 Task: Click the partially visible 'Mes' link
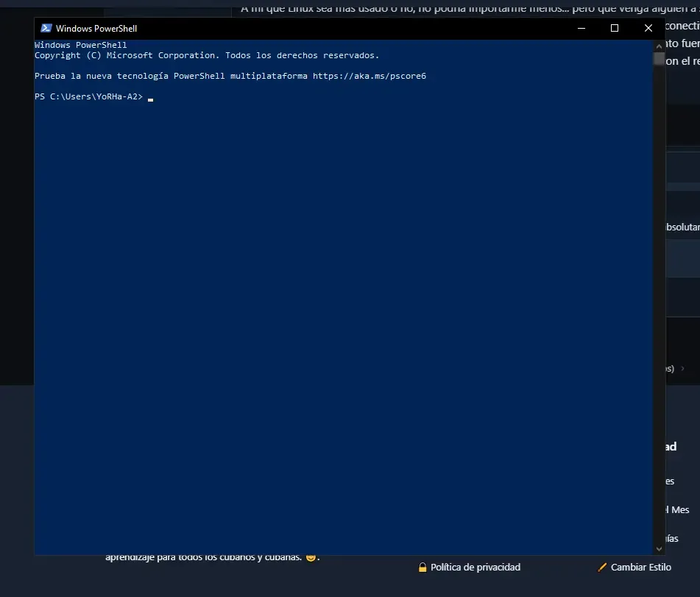pos(679,510)
